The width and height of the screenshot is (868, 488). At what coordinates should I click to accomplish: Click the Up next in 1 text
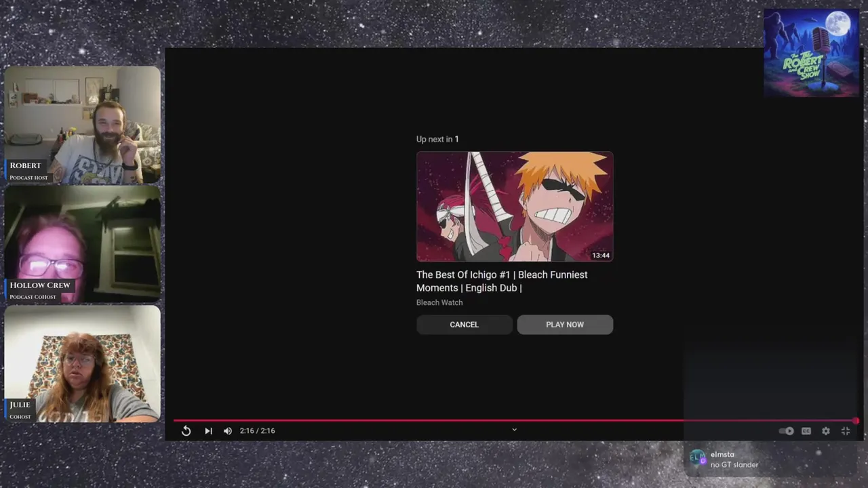(x=437, y=139)
